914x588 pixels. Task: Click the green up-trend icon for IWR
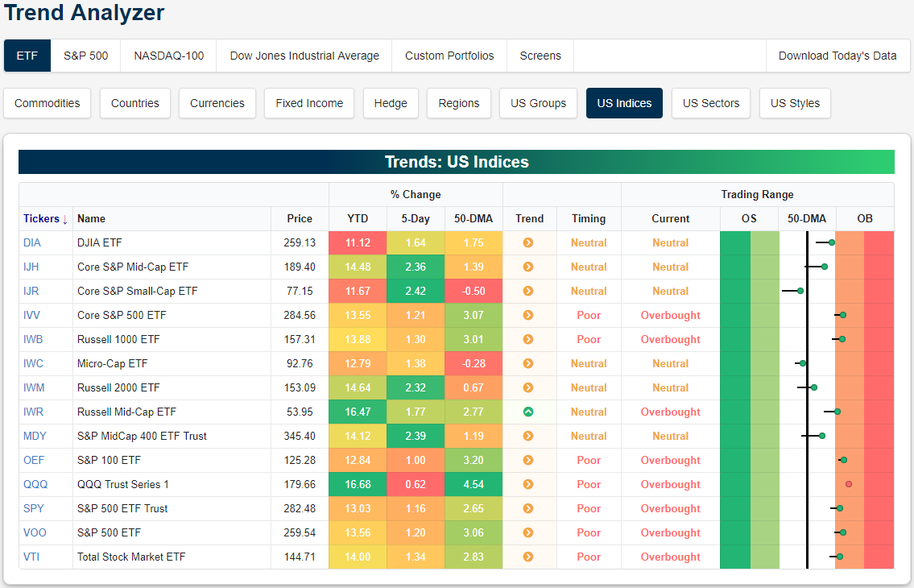pyautogui.click(x=528, y=412)
